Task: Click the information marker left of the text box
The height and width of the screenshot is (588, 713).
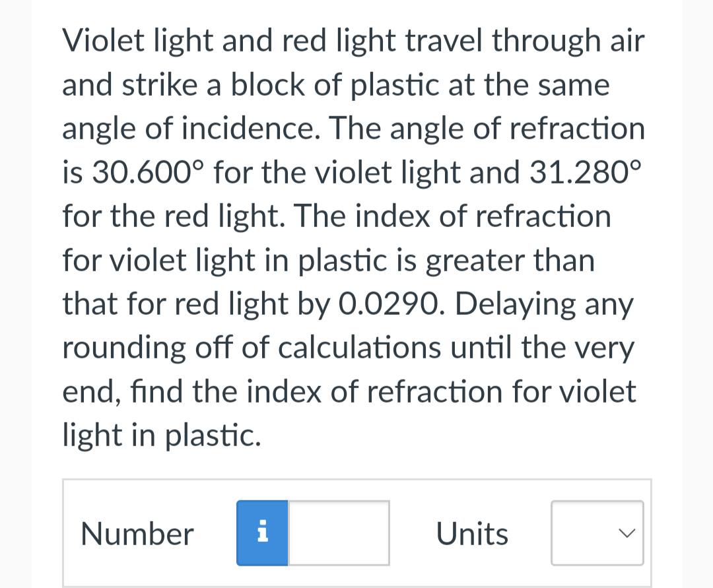Action: tap(262, 533)
